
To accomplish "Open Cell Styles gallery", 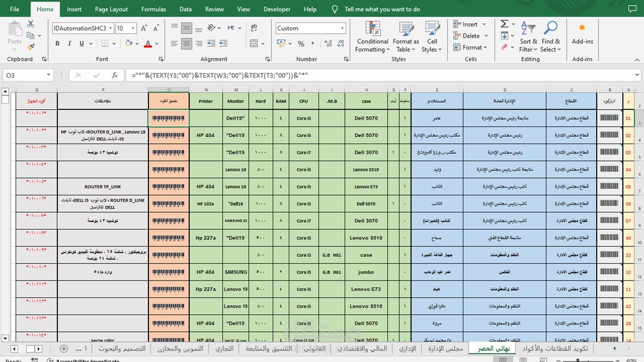I will [x=432, y=36].
